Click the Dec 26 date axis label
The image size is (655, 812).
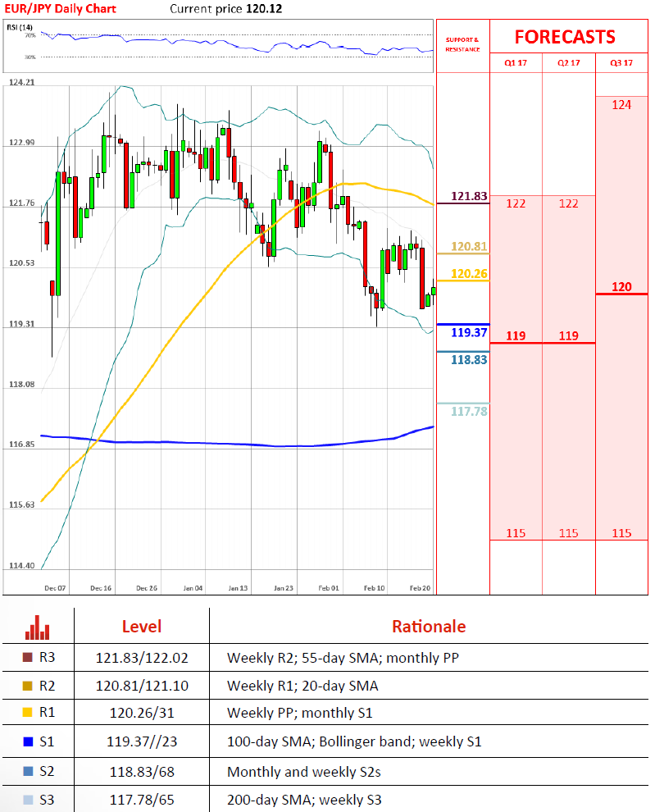(147, 588)
